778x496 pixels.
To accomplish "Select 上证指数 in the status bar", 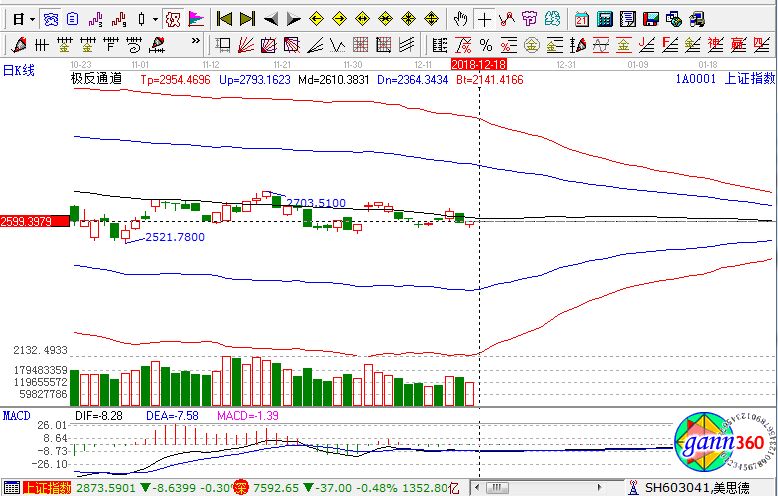I will pyautogui.click(x=47, y=488).
